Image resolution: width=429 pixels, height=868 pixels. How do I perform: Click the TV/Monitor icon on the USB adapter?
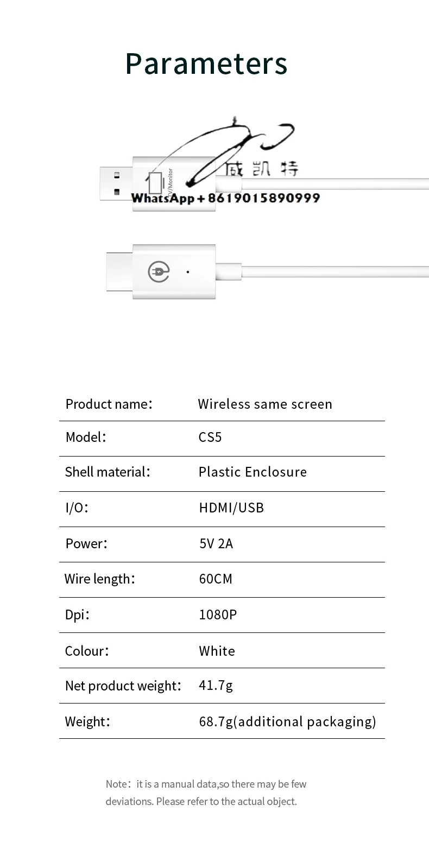[x=156, y=183]
